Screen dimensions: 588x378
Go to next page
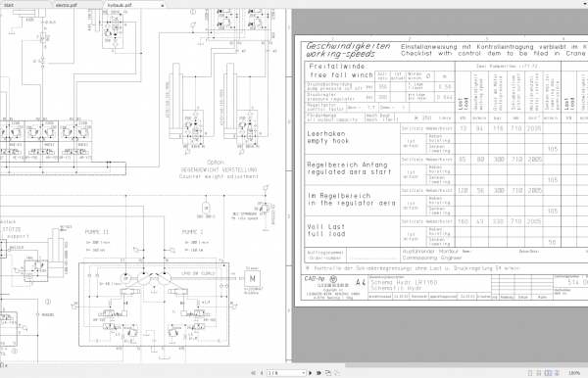(310, 373)
